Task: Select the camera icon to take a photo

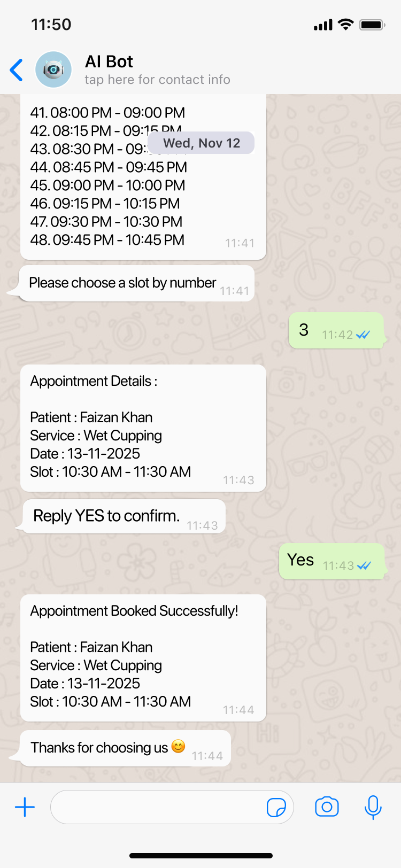Action: [x=327, y=807]
